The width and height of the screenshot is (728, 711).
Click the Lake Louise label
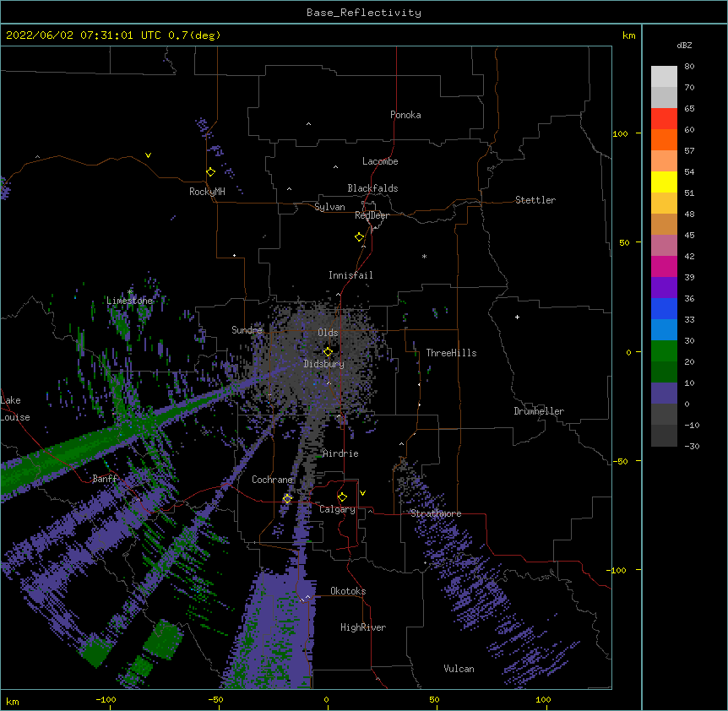pyautogui.click(x=14, y=409)
